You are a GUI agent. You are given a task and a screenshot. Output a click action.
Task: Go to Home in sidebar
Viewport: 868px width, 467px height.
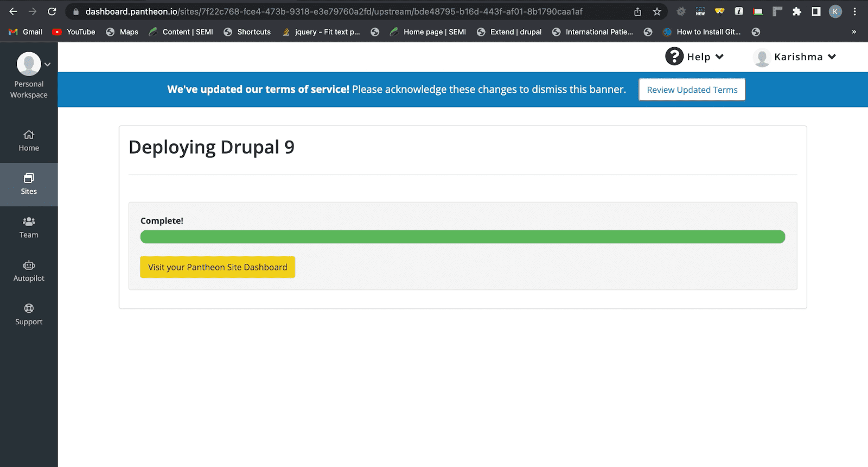coord(29,141)
